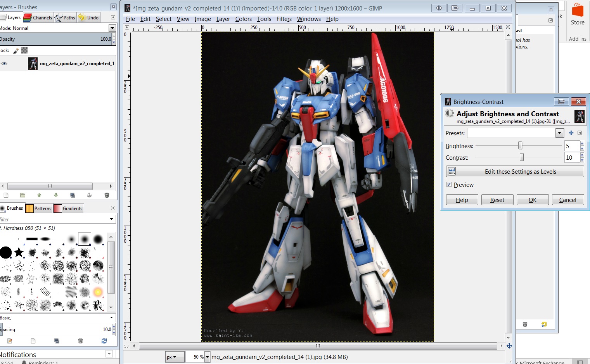Open presets menu arrow icon beside plus
The image size is (590, 364).
click(580, 133)
